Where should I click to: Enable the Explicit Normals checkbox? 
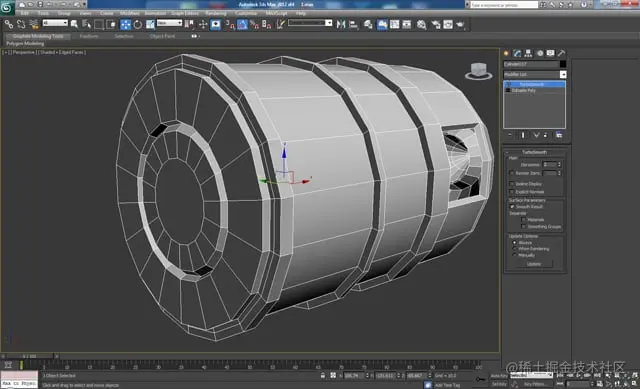(512, 191)
